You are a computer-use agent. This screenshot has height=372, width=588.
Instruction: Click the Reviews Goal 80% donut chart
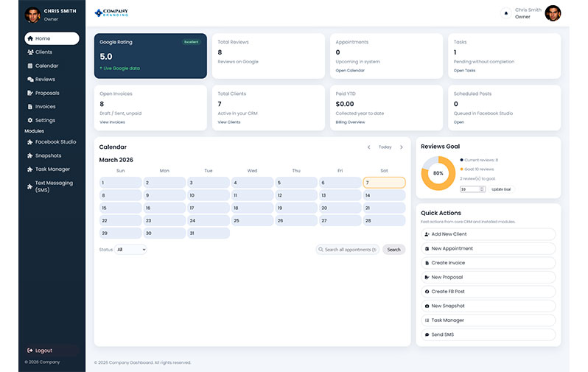438,172
